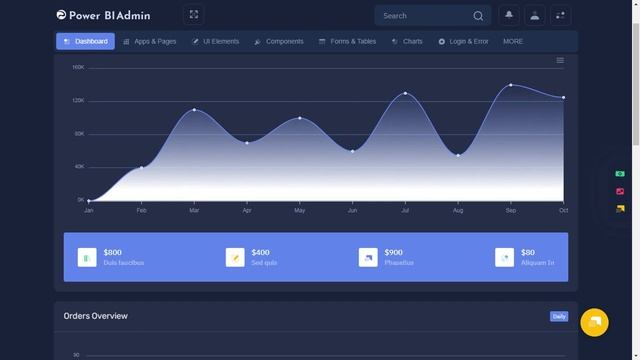Click the Oct label on the x-axis
Viewport: 640px width, 360px height.
click(563, 211)
